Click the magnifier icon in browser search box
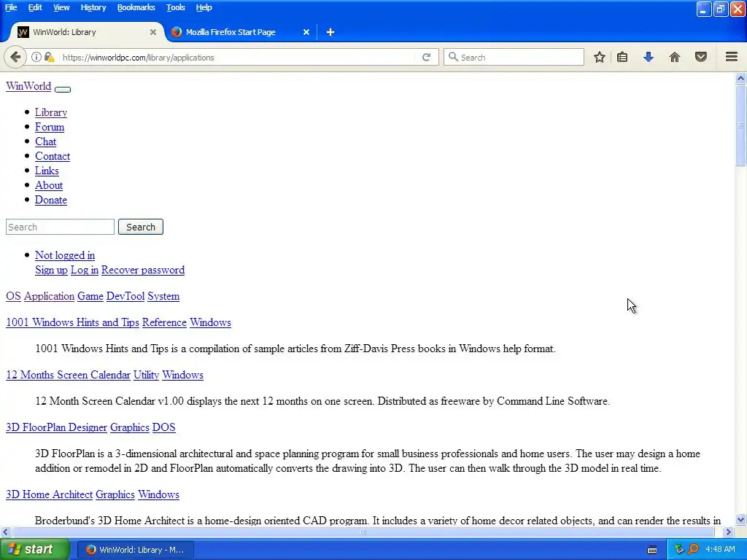Screen dimensions: 747x560 coord(453,57)
